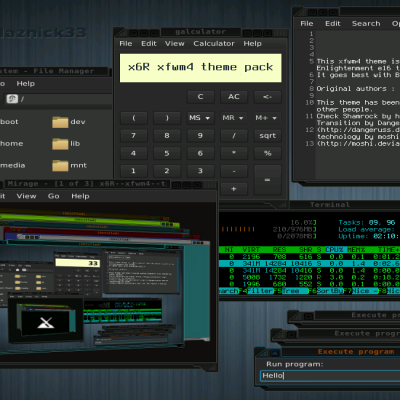Open the Go menu in Mirage
Screen dimensions: 400x400
(53, 196)
